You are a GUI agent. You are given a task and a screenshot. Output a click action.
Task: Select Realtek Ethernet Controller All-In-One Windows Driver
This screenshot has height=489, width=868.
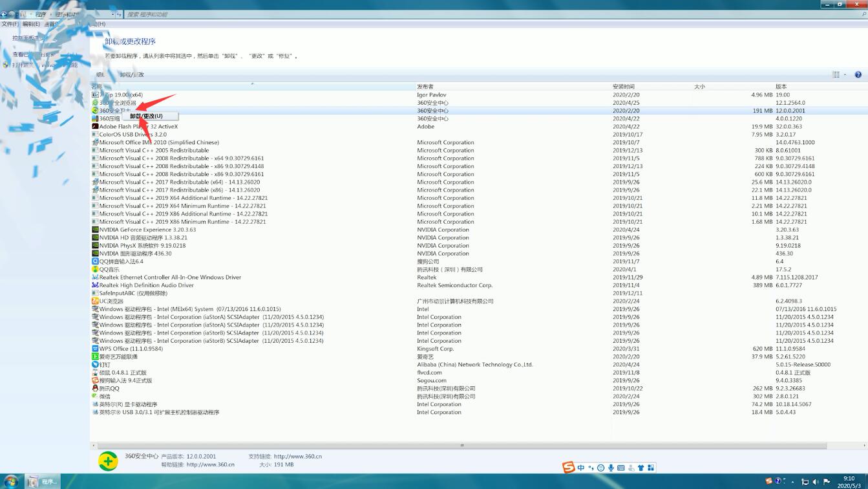478,277
